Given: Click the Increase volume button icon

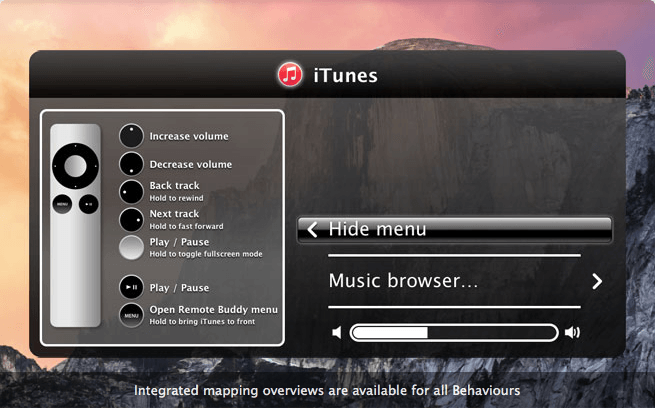Looking at the screenshot, I should tap(132, 136).
